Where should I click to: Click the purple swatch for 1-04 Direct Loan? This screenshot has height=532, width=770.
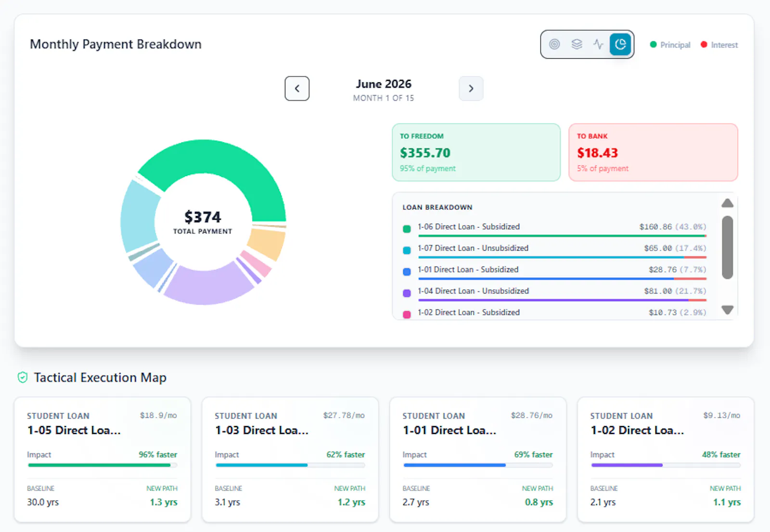pos(407,293)
